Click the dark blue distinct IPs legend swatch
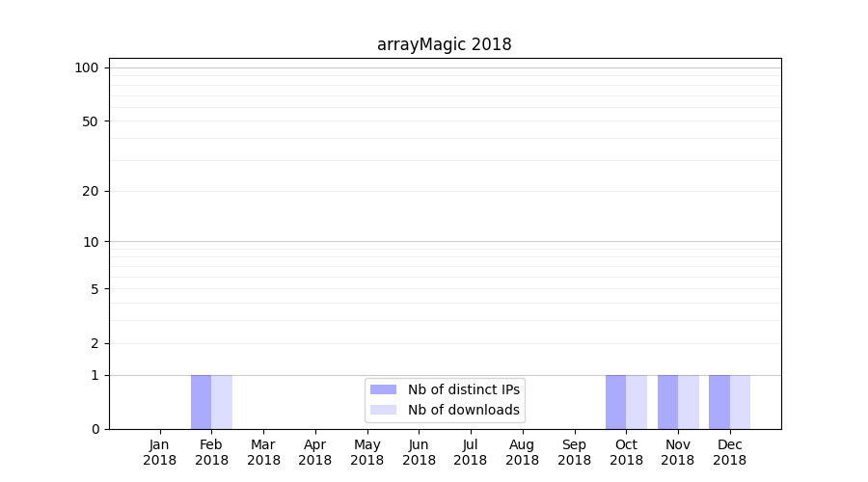868x482 pixels. (383, 389)
